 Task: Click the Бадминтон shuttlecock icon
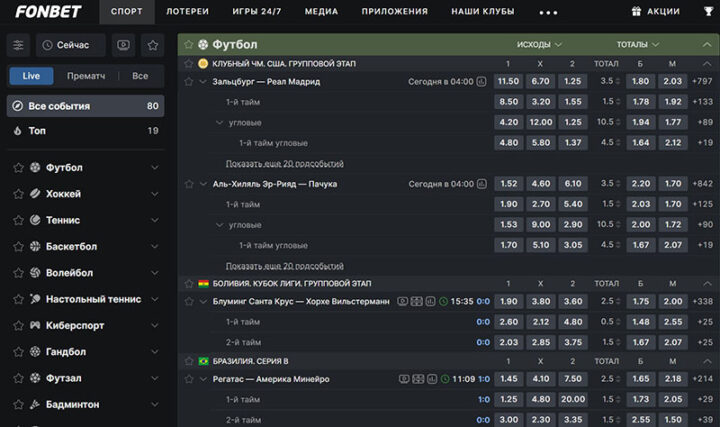pos(35,404)
